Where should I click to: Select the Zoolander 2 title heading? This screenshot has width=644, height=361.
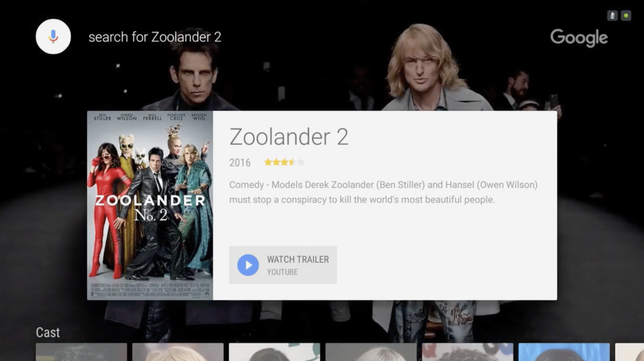click(x=289, y=137)
